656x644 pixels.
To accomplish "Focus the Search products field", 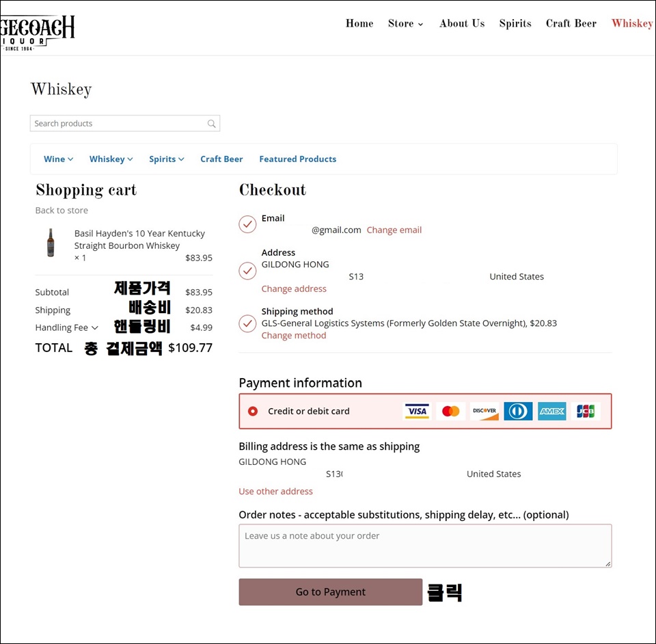I will point(124,124).
